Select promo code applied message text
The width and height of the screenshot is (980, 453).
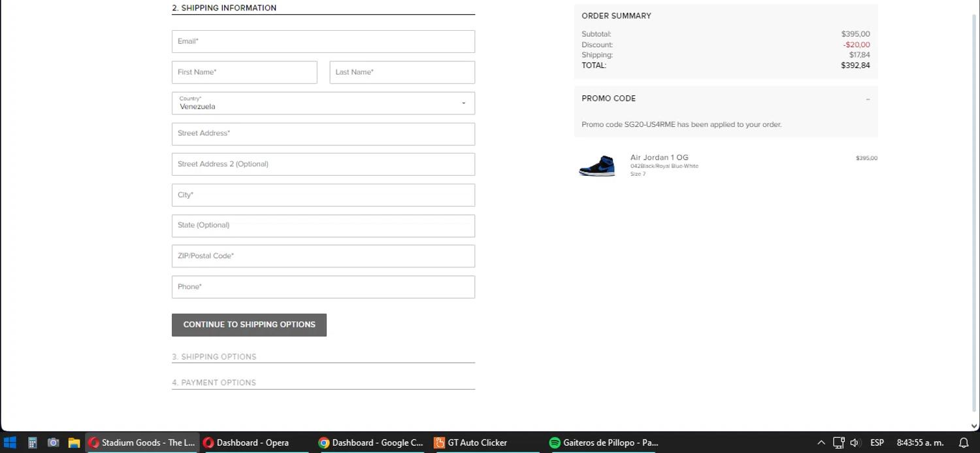[x=681, y=124]
